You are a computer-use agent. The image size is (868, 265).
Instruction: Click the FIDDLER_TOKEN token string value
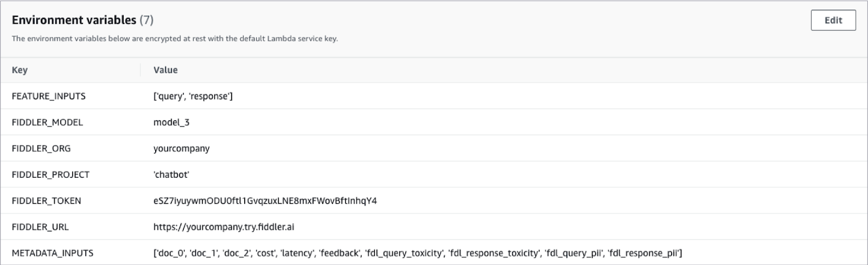coord(265,201)
